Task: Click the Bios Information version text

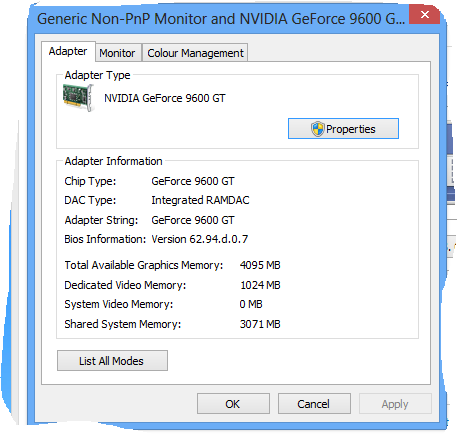Action: tap(200, 239)
